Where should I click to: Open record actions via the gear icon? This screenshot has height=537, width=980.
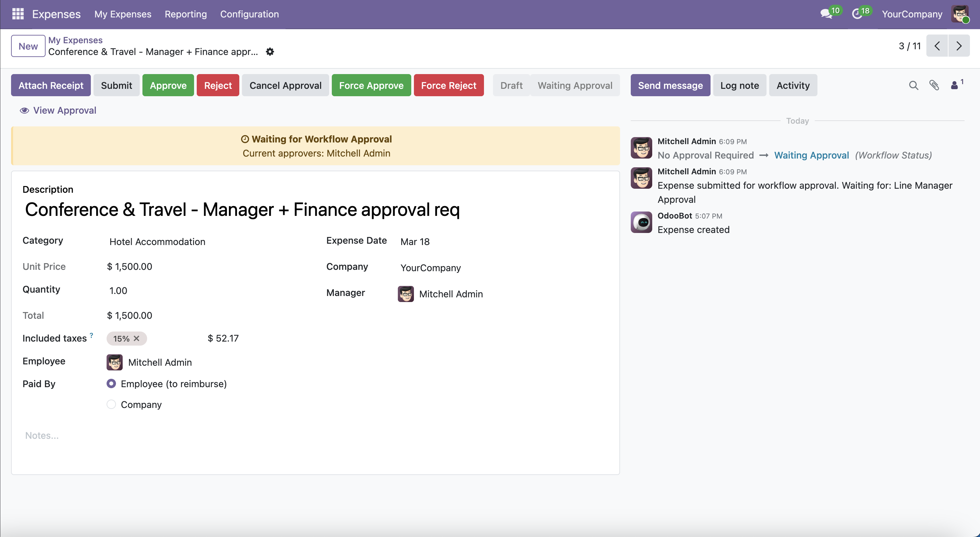270,52
